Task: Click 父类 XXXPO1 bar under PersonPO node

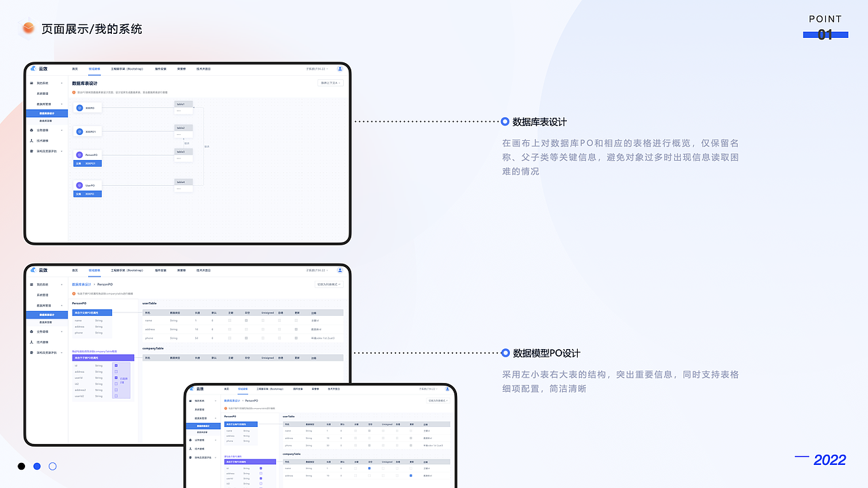Action: (x=87, y=163)
